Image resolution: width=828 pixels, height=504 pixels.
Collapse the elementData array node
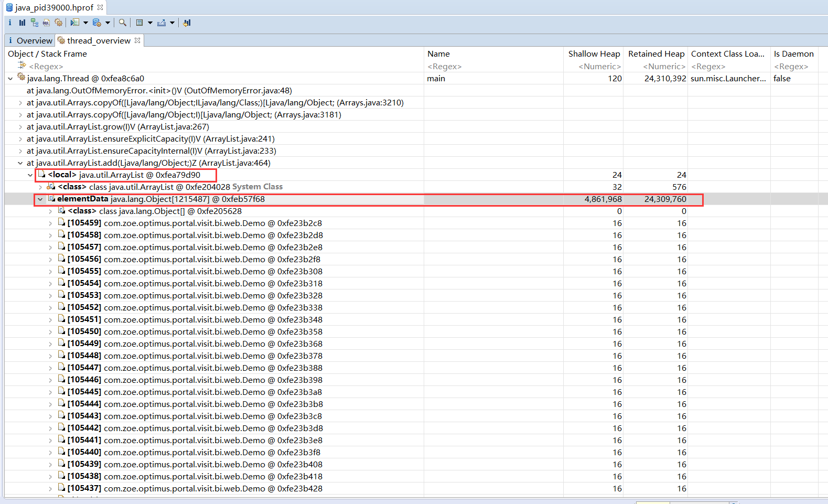(40, 199)
